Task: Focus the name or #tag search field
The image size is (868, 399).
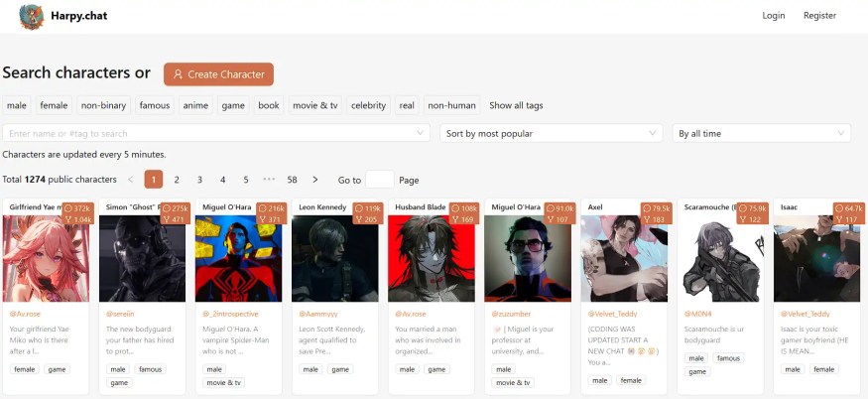Action: click(x=216, y=133)
